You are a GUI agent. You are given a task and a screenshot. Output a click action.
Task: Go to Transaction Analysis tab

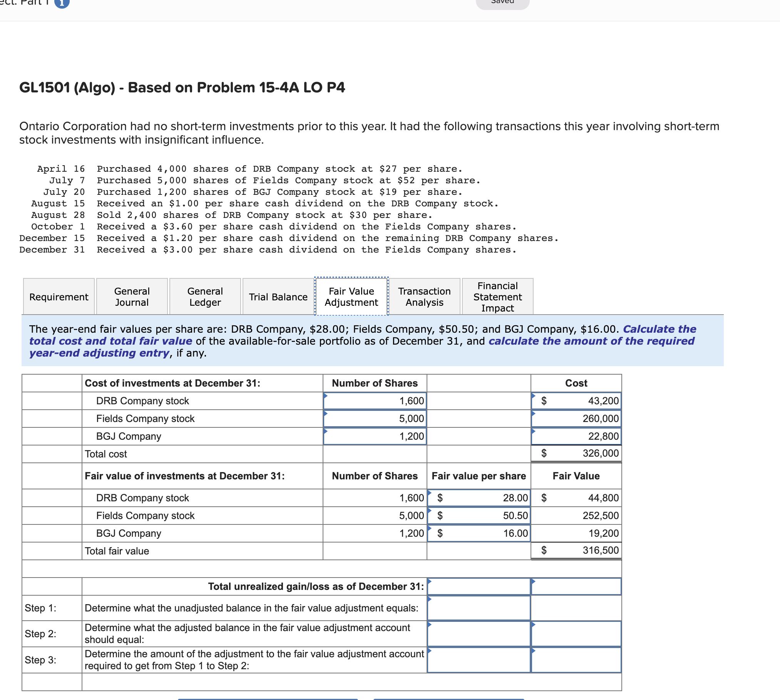pyautogui.click(x=424, y=297)
